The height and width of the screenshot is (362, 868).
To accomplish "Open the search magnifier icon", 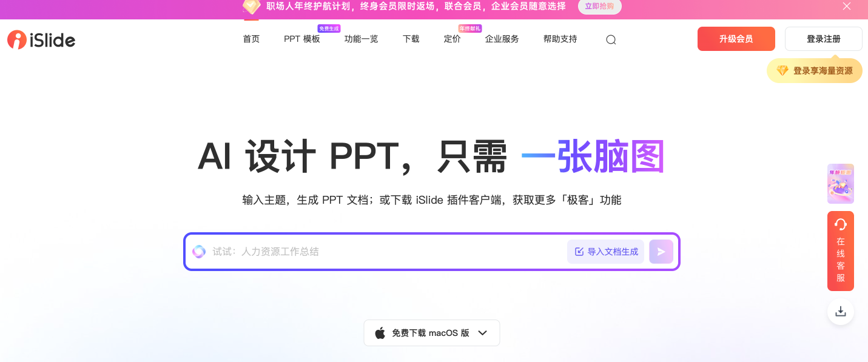I will (x=611, y=40).
